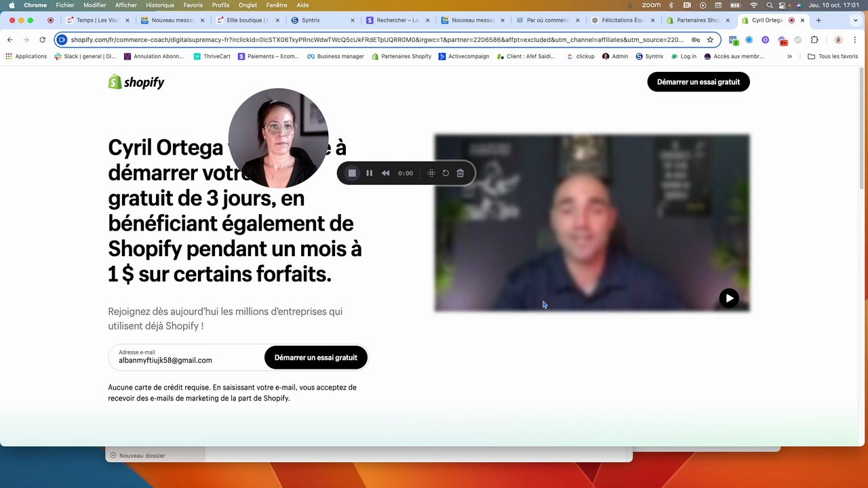The height and width of the screenshot is (488, 868).
Task: Open the Slack | general bookmark
Action: coord(85,56)
